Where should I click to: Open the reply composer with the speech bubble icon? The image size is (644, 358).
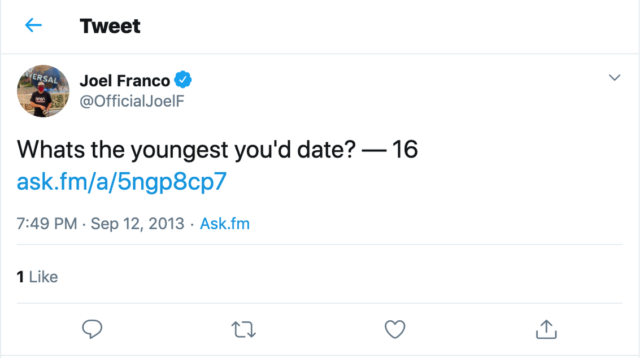(93, 329)
